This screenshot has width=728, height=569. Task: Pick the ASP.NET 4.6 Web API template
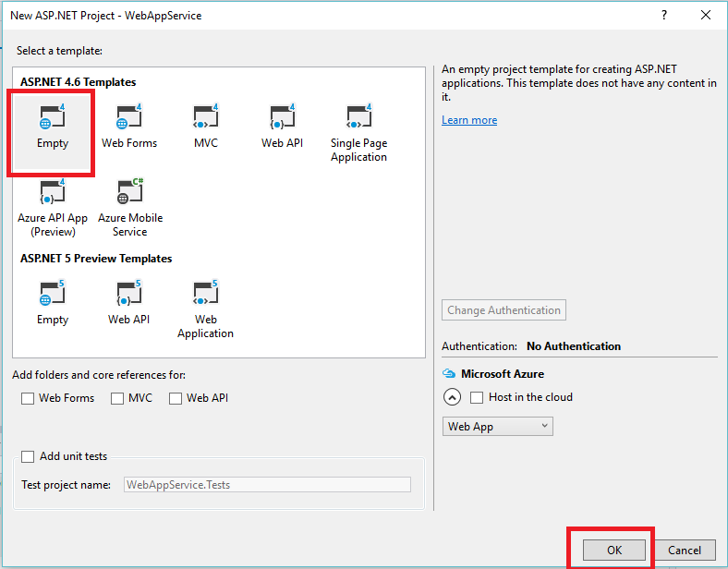click(x=282, y=119)
